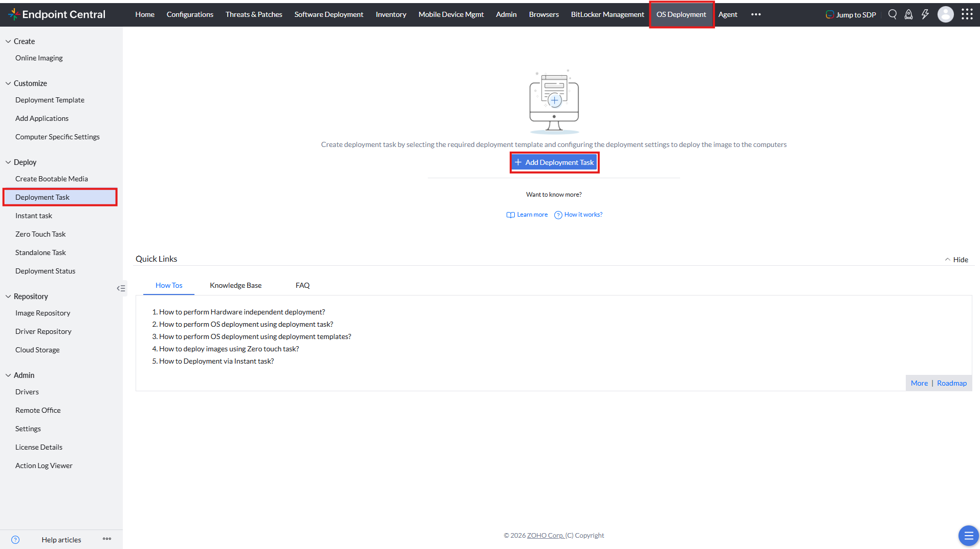Open the ZOHO Corp. footer link
Screen dimensions: 980x549
[546, 536]
